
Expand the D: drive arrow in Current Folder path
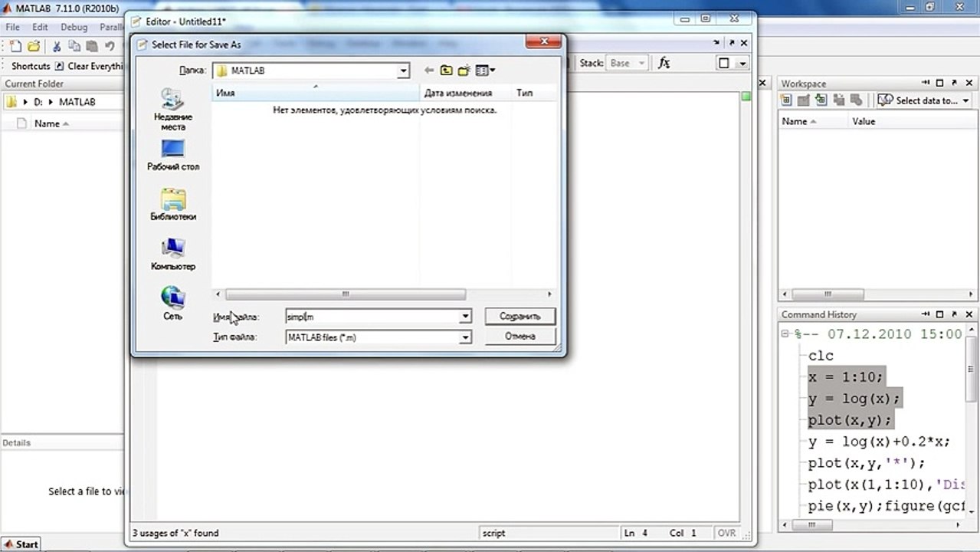[x=27, y=102]
